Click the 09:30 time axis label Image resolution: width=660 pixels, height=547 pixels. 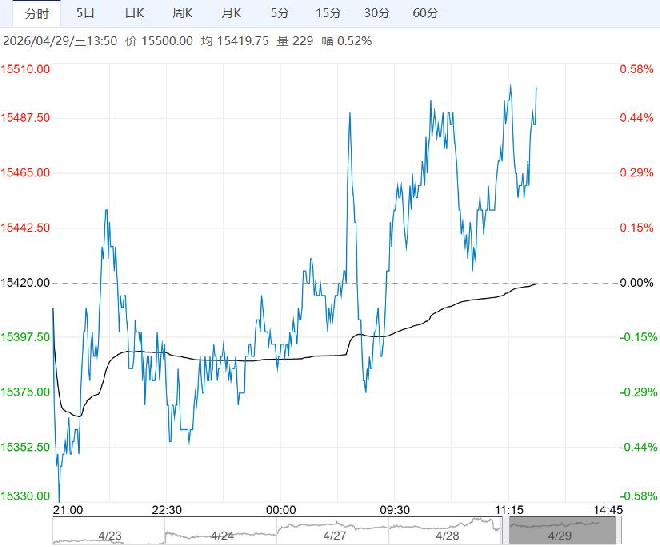(396, 509)
